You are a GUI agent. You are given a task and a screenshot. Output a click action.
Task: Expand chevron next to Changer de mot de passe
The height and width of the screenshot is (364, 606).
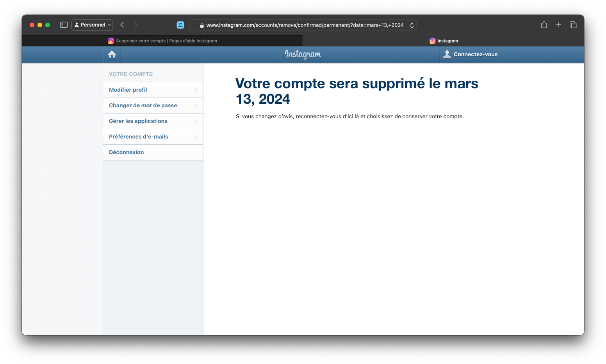coord(196,106)
